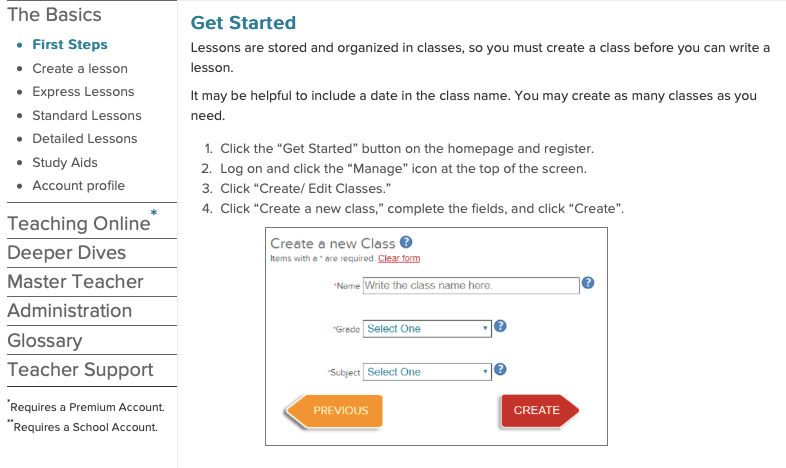Viewport: 786px width, 468px height.
Task: Open the Grade Select One dropdown
Action: [x=427, y=328]
